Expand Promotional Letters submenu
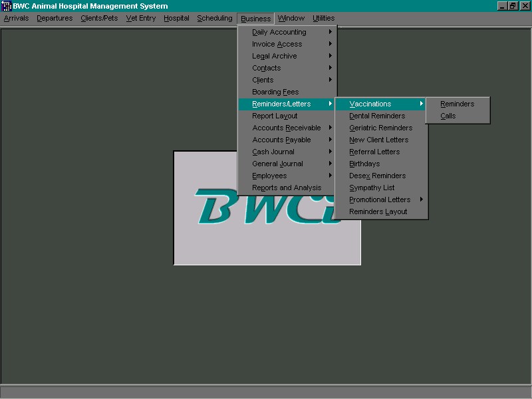The image size is (532, 399). 381,199
